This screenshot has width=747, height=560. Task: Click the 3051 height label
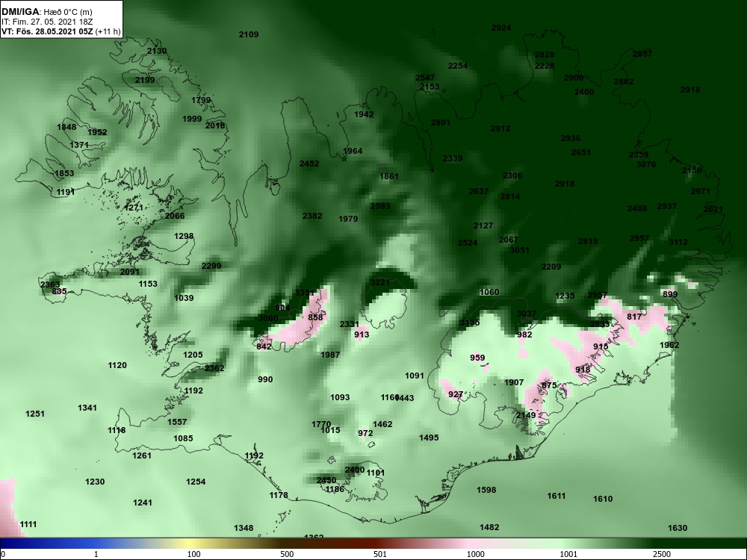click(519, 250)
